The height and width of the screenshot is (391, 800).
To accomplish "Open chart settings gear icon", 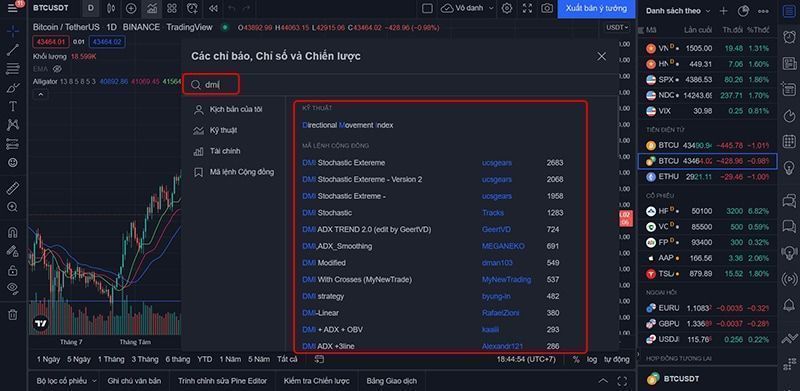I will click(x=507, y=8).
